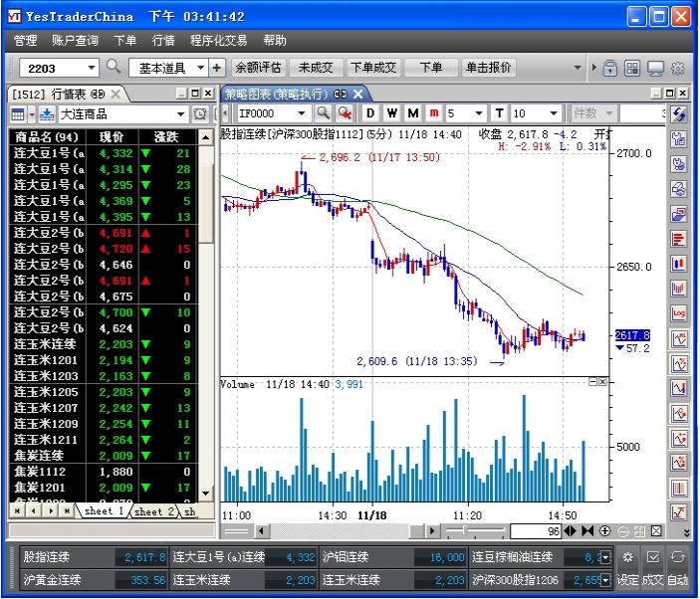Open the 设定 settings button at bottom right

coord(627,567)
